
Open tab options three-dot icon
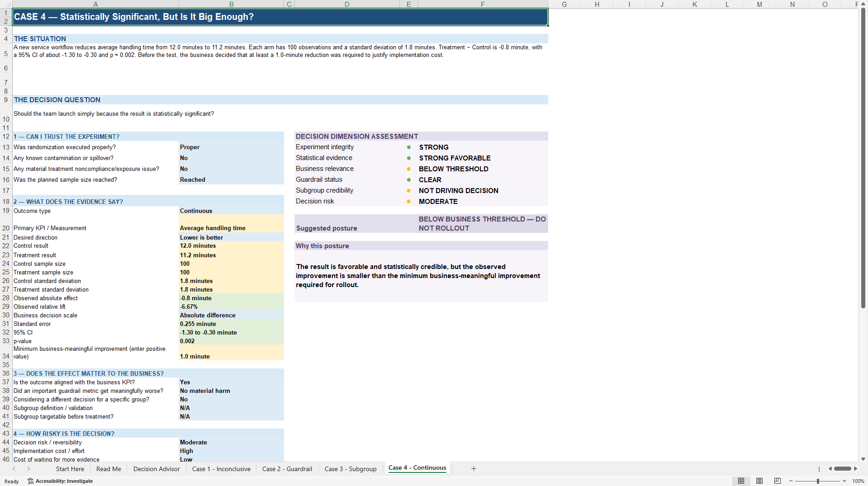point(819,469)
